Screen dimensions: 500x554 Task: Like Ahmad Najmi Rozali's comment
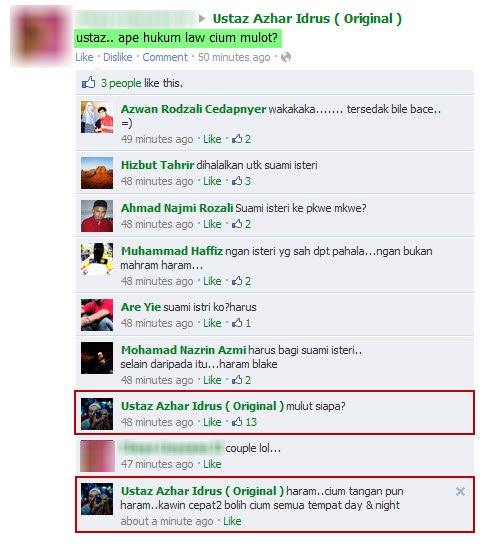click(x=212, y=224)
